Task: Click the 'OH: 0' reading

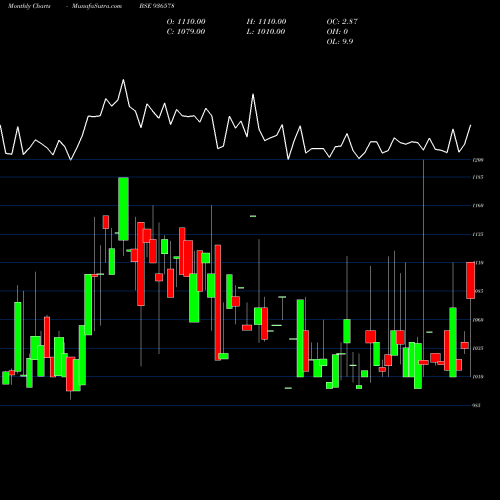Action: pyautogui.click(x=337, y=32)
